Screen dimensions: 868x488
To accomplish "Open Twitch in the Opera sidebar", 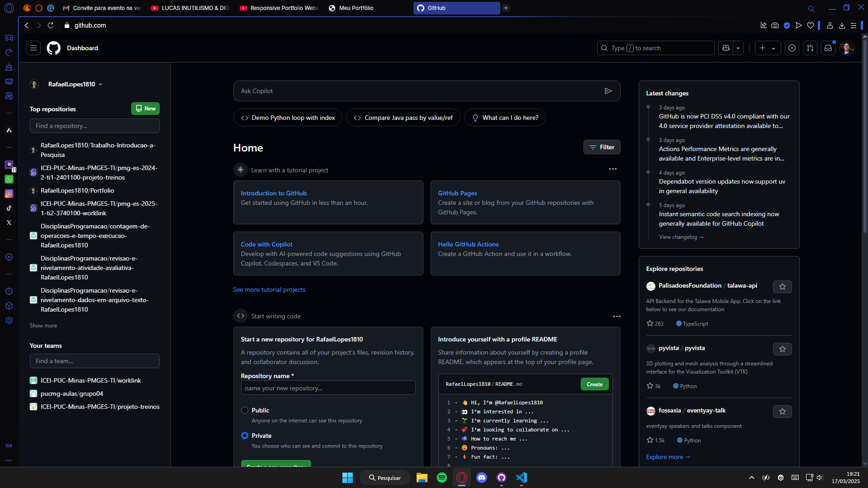I will tap(9, 165).
